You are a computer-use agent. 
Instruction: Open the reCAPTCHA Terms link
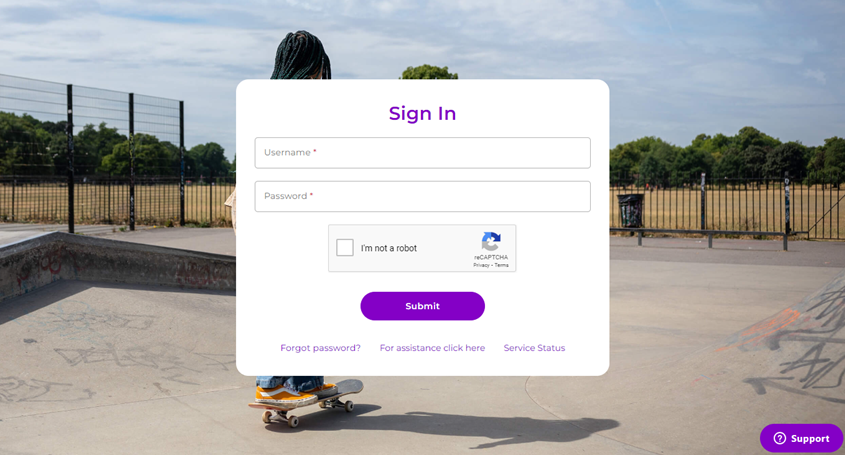click(502, 265)
